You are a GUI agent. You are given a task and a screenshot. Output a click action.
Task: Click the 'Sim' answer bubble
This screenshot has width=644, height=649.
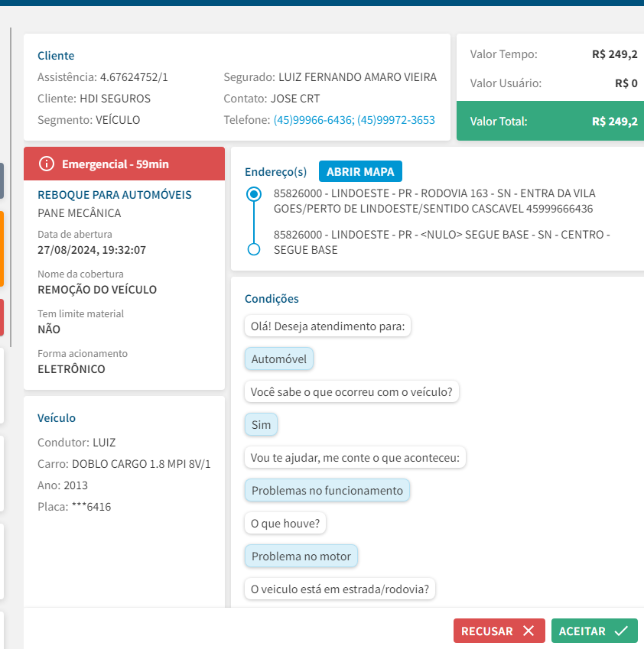click(262, 424)
